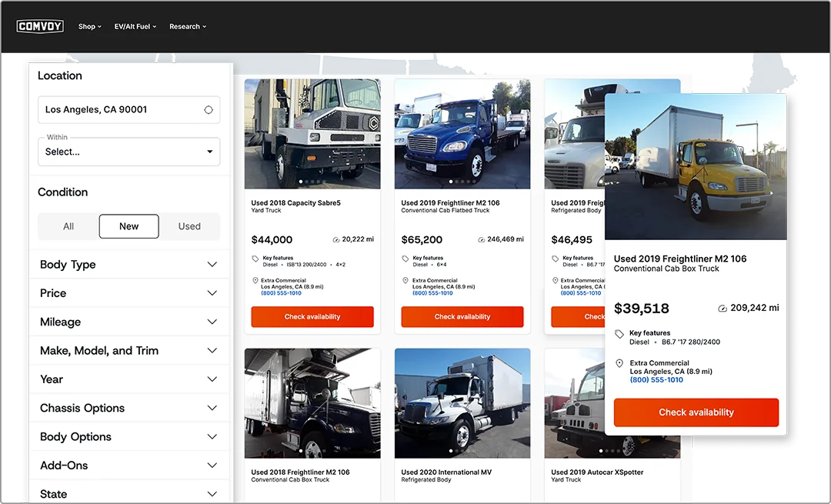The width and height of the screenshot is (831, 504).
Task: Check availability for 2018 Capacity Sabre5
Action: click(x=312, y=316)
